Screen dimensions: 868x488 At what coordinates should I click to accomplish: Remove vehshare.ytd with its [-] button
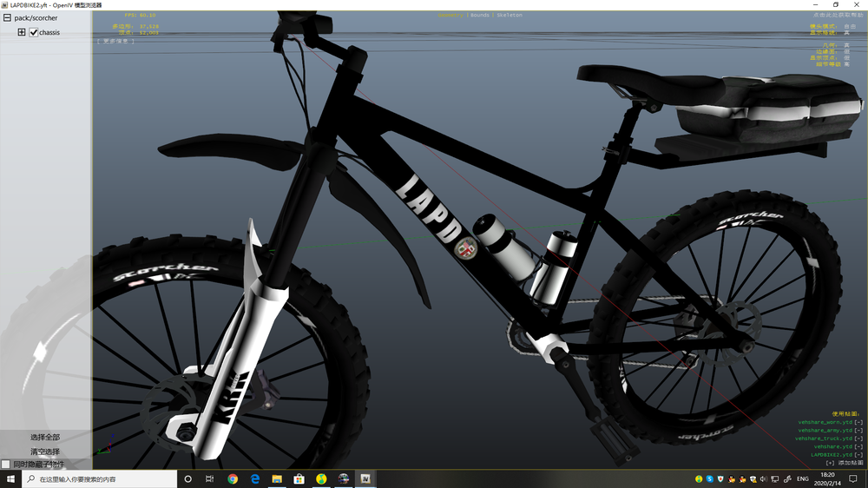click(x=858, y=446)
